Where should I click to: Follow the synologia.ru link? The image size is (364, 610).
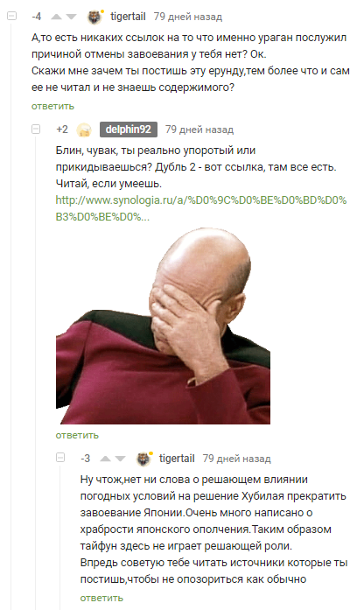[x=201, y=208]
